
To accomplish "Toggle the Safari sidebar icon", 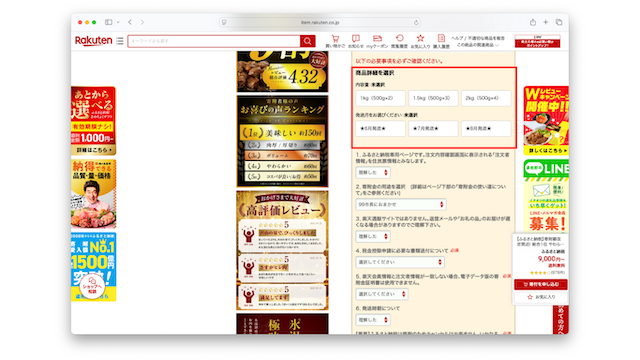I will [109, 22].
